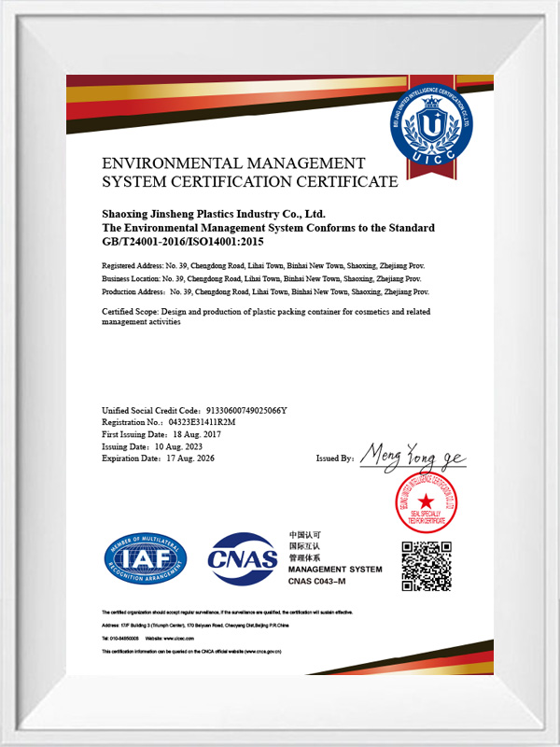Image resolution: width=560 pixels, height=747 pixels.
Task: Open the Website www link in fine print
Action: point(170,639)
